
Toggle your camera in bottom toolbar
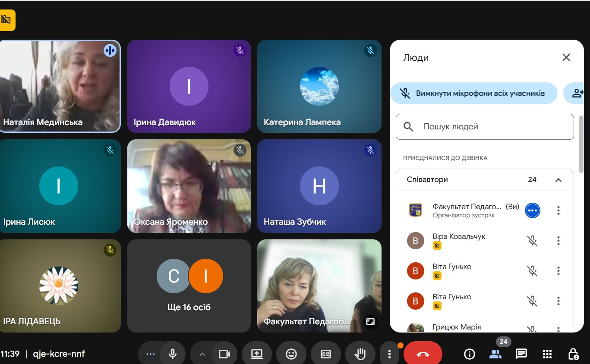(224, 354)
